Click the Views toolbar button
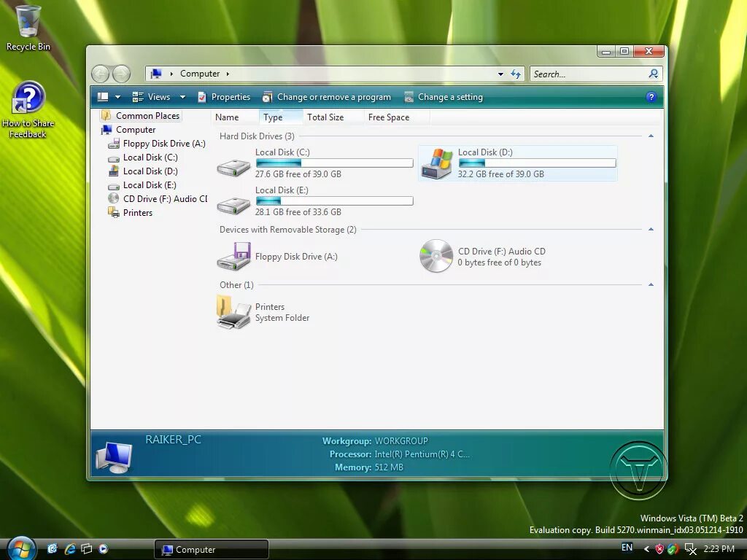The width and height of the screenshot is (747, 560). [152, 97]
